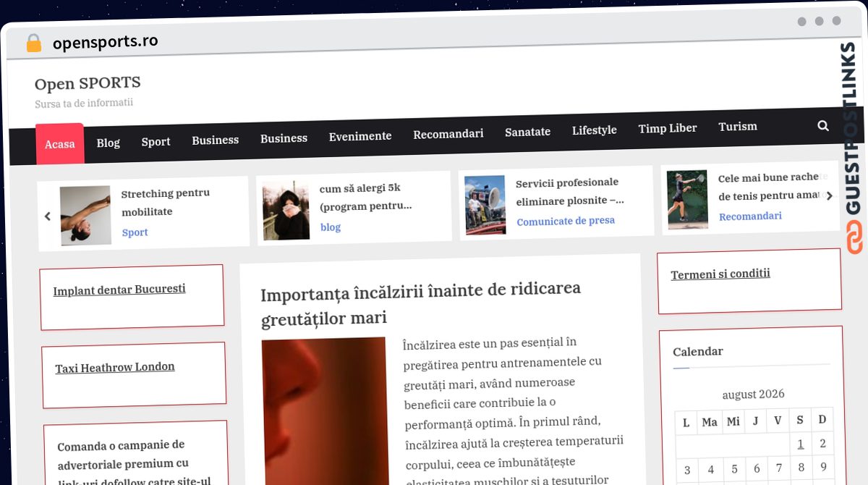Open the Acasa menu tab
Image resolution: width=868 pixels, height=485 pixels.
point(60,144)
